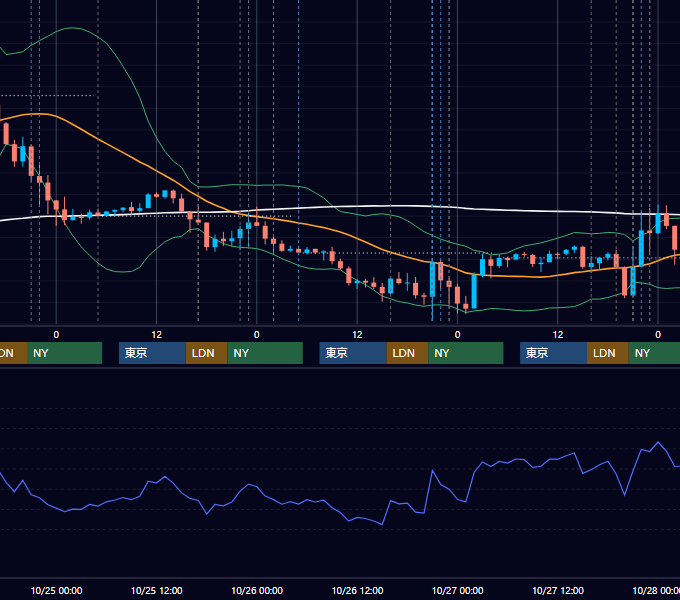680x600 pixels.
Task: Click the LDN block following the 10/25 東京 session
Action: pyautogui.click(x=206, y=353)
